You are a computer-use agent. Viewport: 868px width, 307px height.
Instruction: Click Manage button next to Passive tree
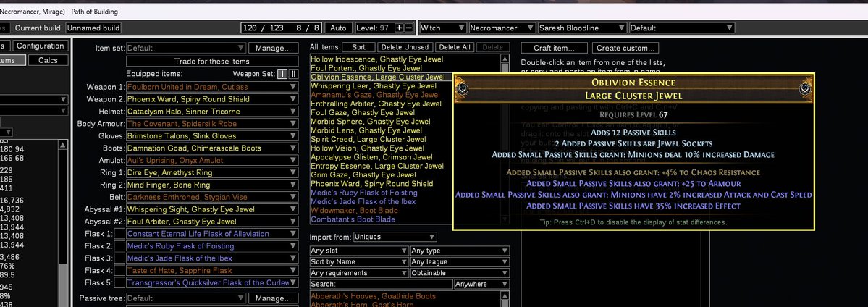coord(273,299)
